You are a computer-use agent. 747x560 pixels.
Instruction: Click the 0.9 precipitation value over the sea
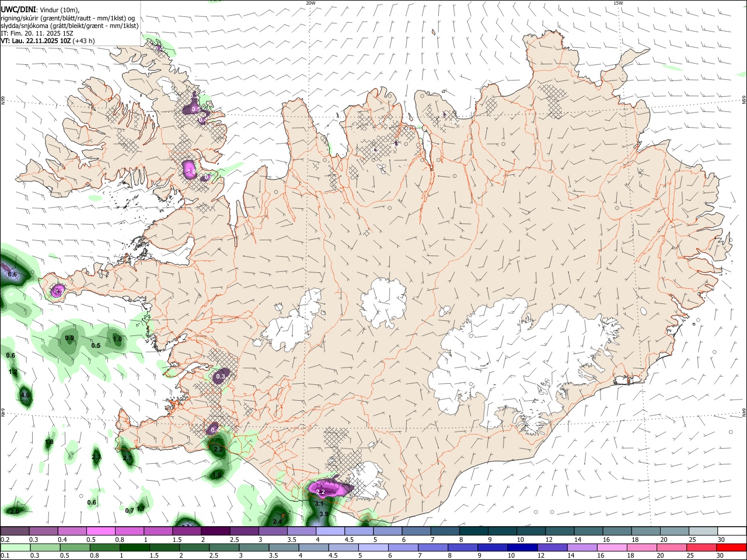click(x=69, y=338)
